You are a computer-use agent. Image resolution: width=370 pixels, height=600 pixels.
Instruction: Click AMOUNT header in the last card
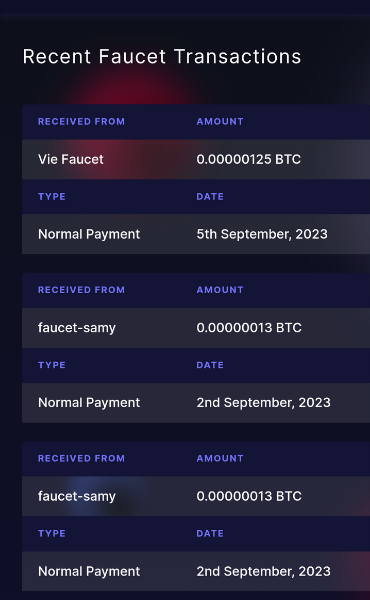click(220, 458)
